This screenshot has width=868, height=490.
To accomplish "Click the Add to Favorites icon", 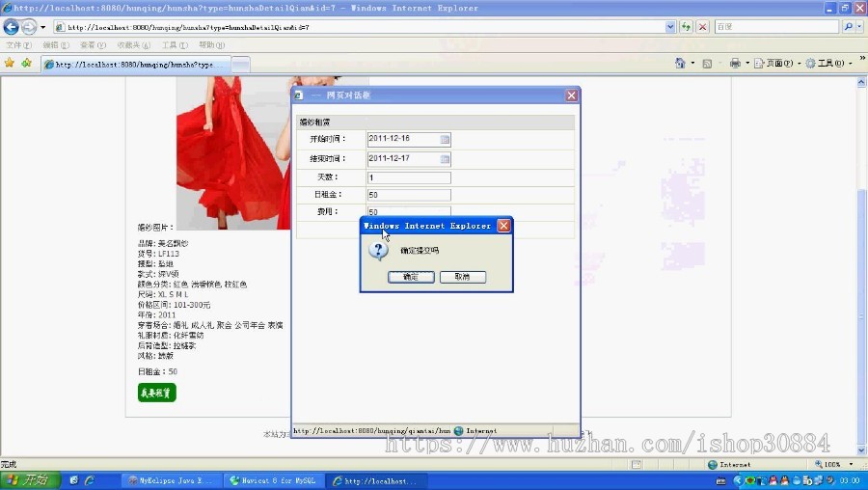I will coord(26,63).
